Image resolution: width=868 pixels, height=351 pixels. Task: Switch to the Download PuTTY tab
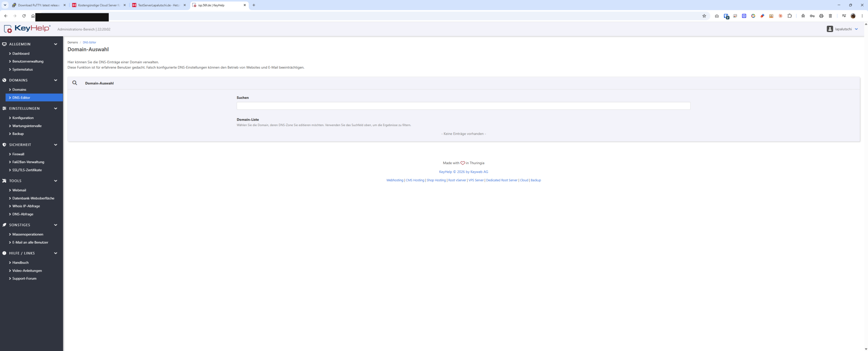click(39, 5)
